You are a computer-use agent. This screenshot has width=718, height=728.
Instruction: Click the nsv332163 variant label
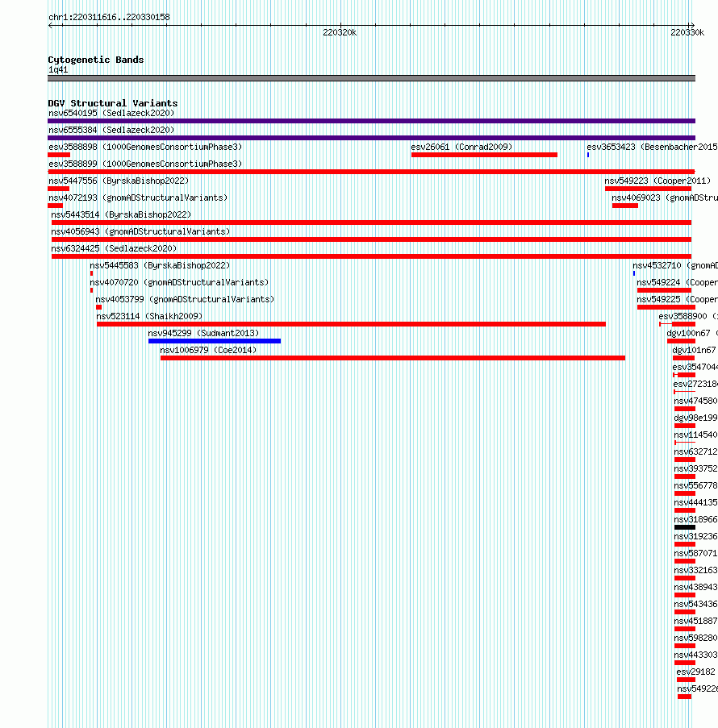tap(695, 571)
